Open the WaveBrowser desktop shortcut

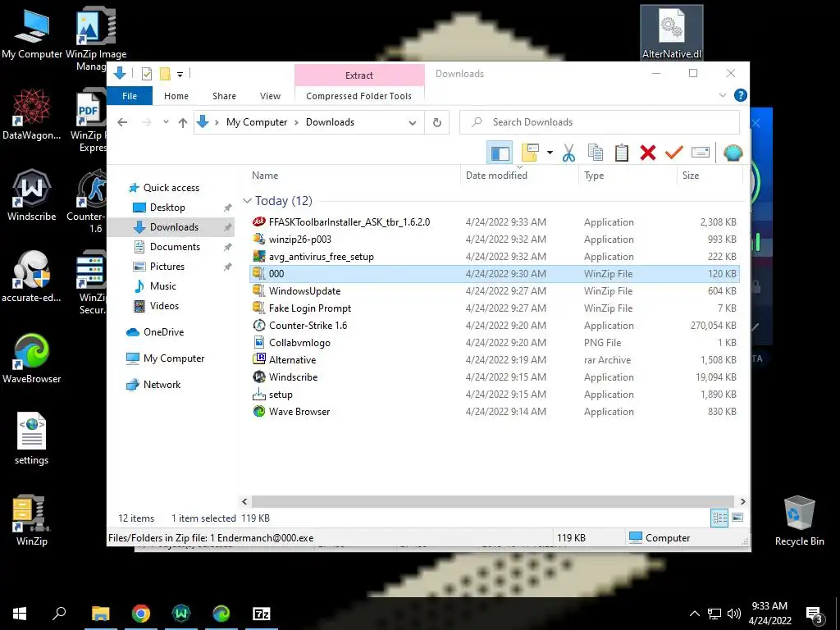pos(32,358)
